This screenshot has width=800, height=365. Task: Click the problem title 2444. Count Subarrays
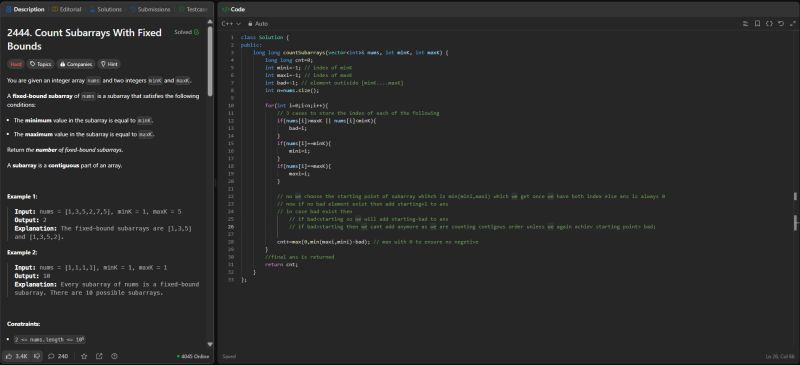tap(84, 39)
